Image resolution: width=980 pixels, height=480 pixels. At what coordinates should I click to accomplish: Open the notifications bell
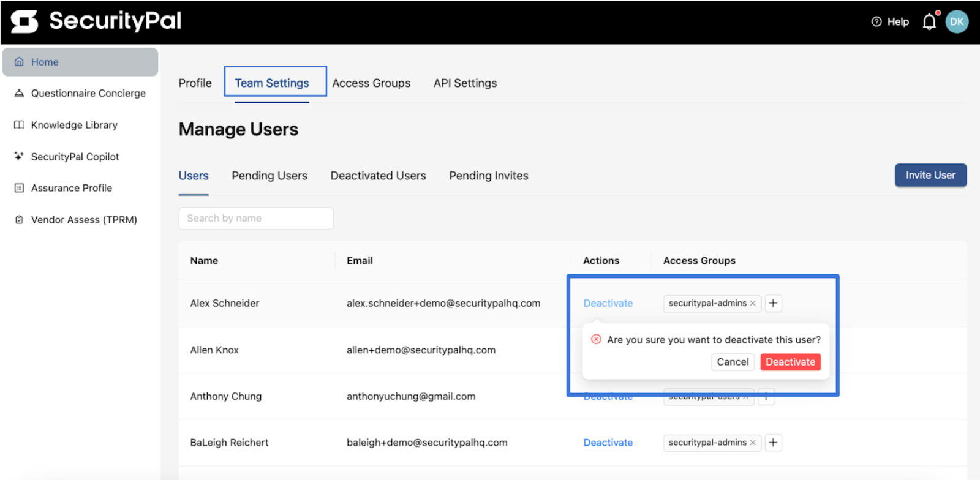pyautogui.click(x=929, y=21)
